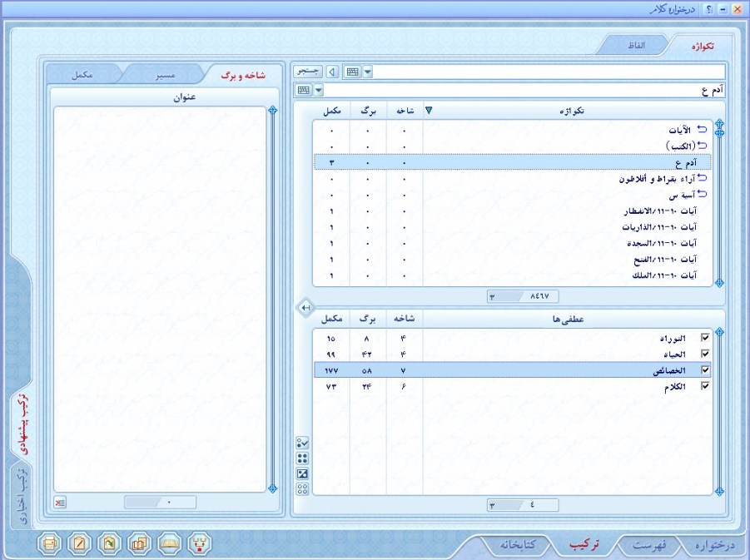Expand the dropdown next to آدم ع field
The image size is (750, 560).
(x=318, y=90)
